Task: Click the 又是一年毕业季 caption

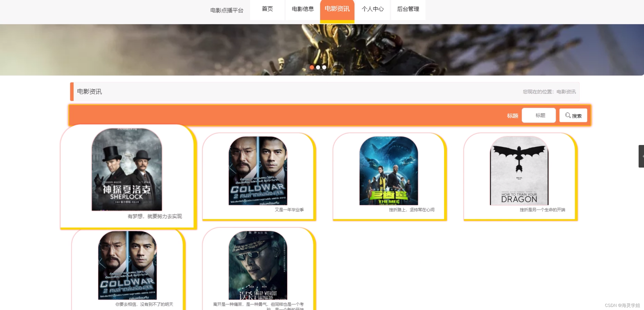Action: [289, 210]
